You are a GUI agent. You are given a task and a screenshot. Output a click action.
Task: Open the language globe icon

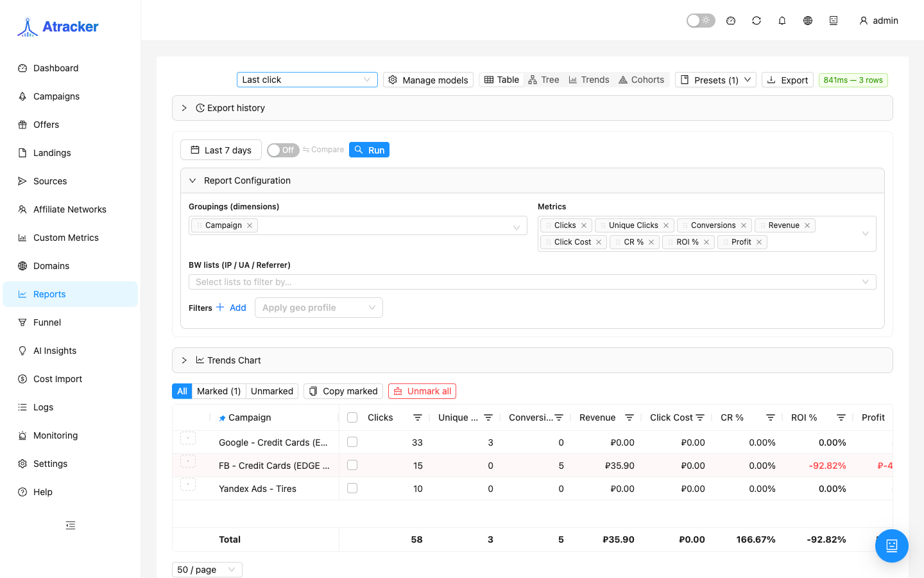click(x=808, y=21)
